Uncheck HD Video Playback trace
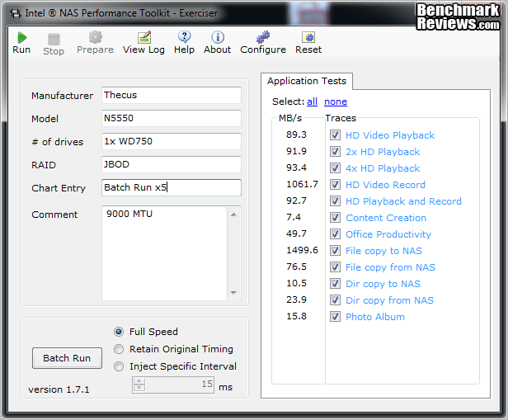Viewport: 508px width, 420px height. [x=335, y=134]
